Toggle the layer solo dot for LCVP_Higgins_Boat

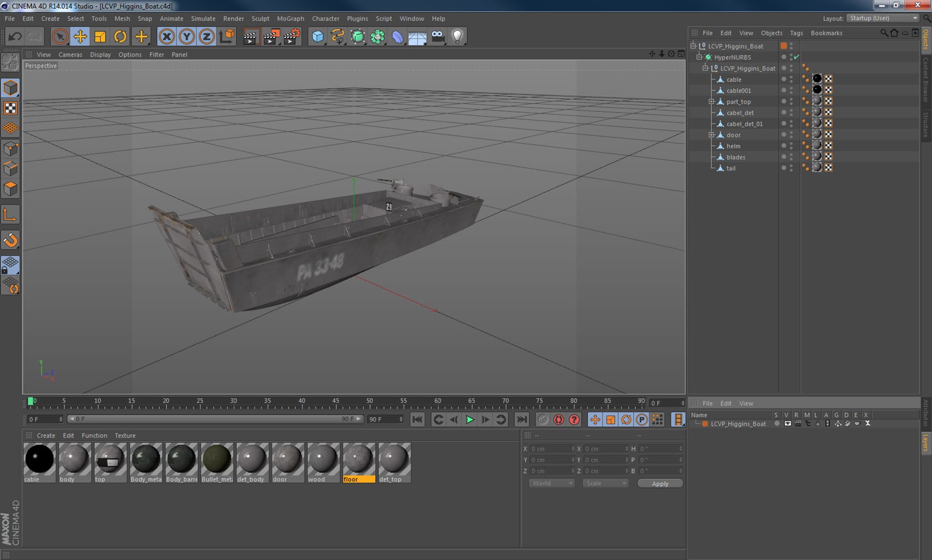coord(777,424)
